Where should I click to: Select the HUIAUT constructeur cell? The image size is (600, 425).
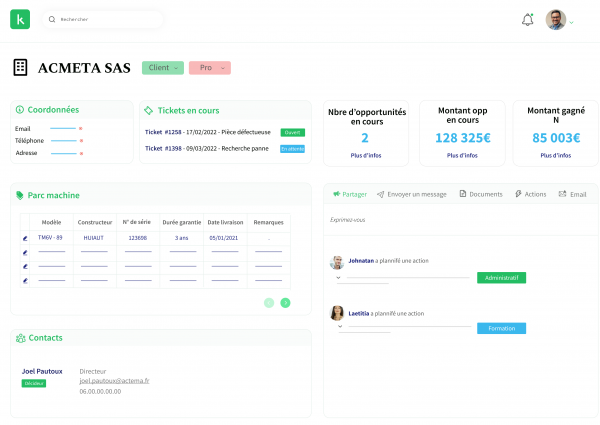[x=94, y=238]
